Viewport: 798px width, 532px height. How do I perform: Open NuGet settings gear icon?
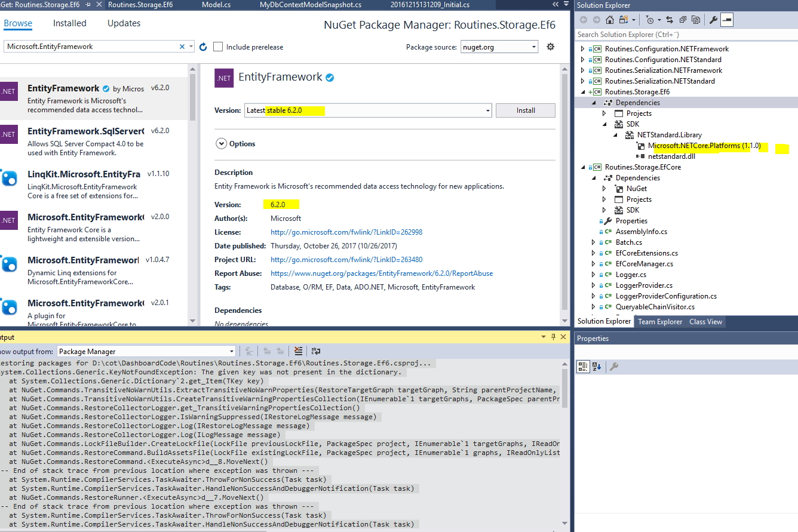pyautogui.click(x=551, y=47)
